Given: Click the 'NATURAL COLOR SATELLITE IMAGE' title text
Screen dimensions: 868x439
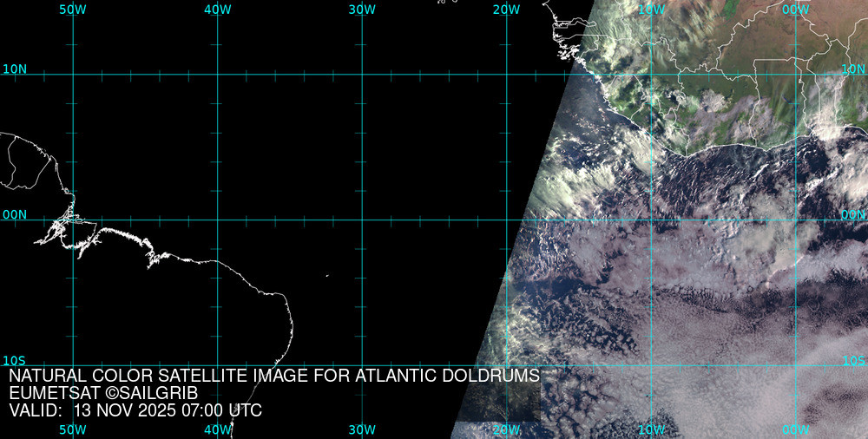Looking at the screenshot, I should [274, 376].
